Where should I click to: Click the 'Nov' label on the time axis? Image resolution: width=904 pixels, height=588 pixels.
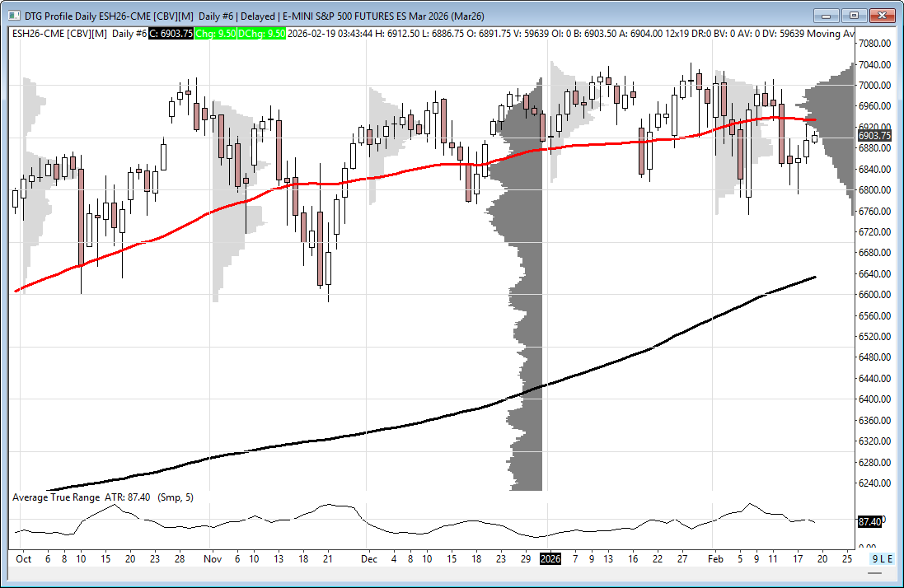[x=213, y=558]
